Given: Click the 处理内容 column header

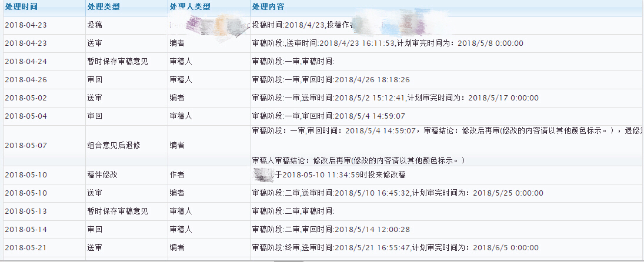Looking at the screenshot, I should click(268, 7).
